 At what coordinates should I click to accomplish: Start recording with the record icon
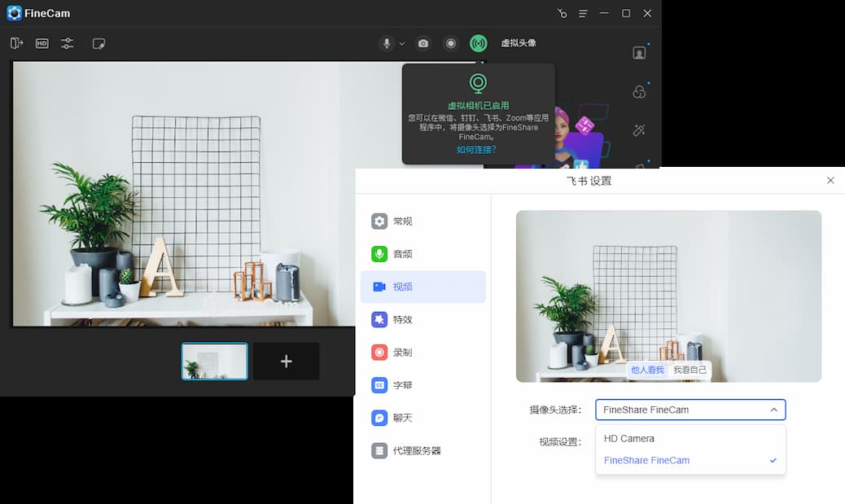tap(450, 43)
